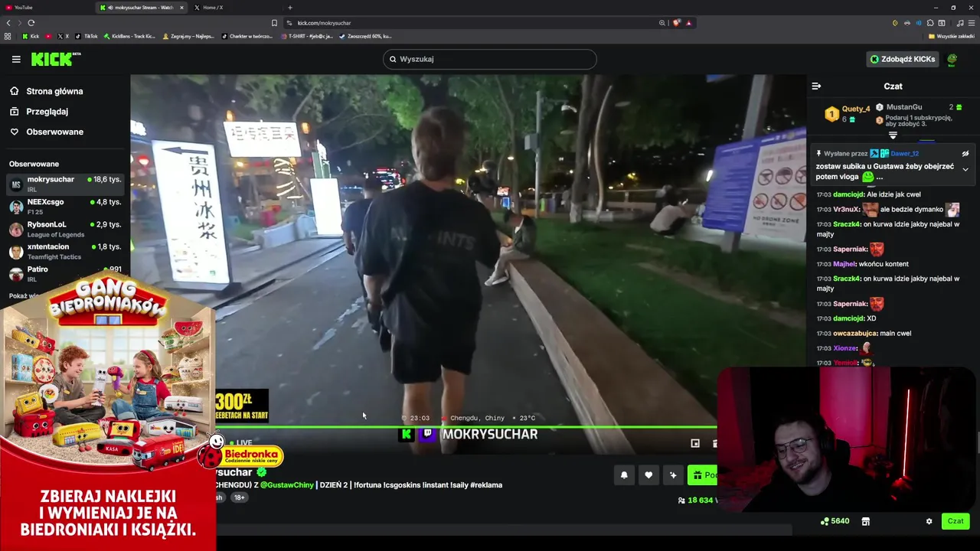Click the KICK logo
The image size is (980, 551).
[x=55, y=59]
